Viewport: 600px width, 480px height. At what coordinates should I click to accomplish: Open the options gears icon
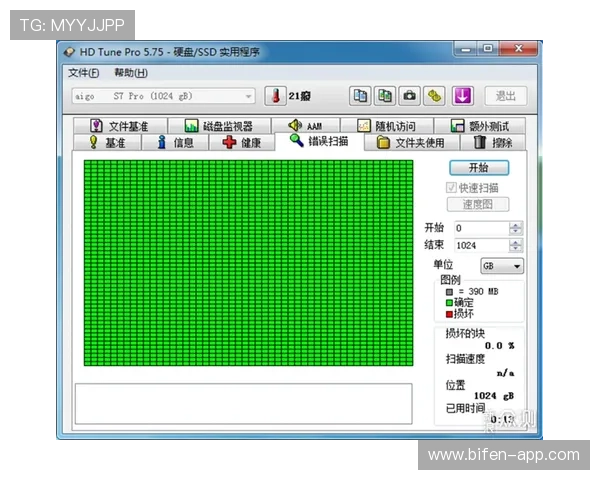point(434,96)
